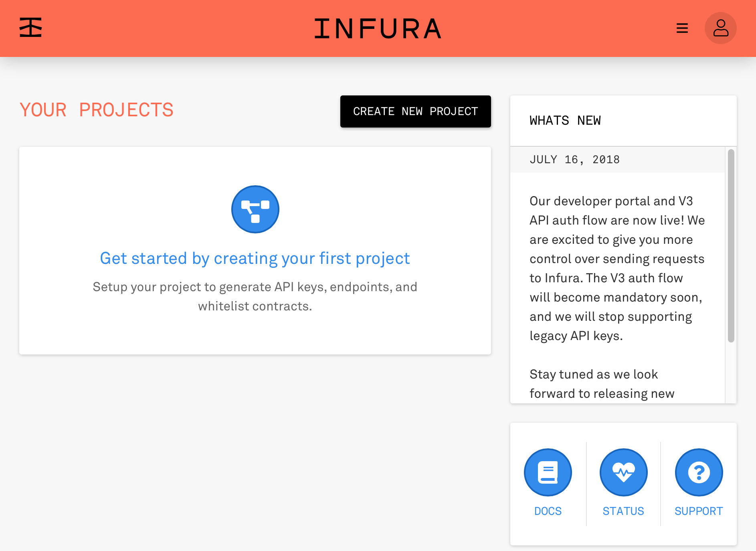Click the Infura logo symbol icon
Viewport: 756px width, 551px height.
30,28
